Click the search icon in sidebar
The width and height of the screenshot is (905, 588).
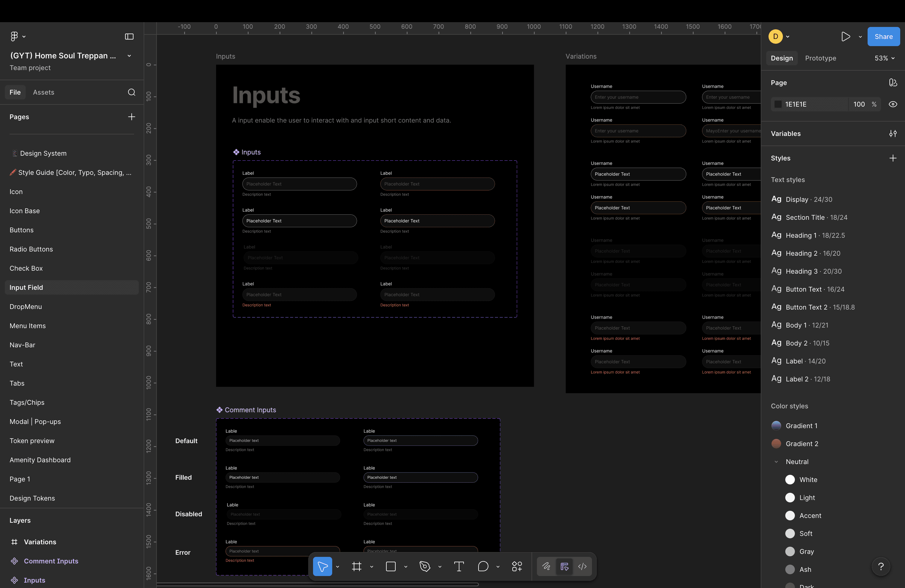click(132, 93)
